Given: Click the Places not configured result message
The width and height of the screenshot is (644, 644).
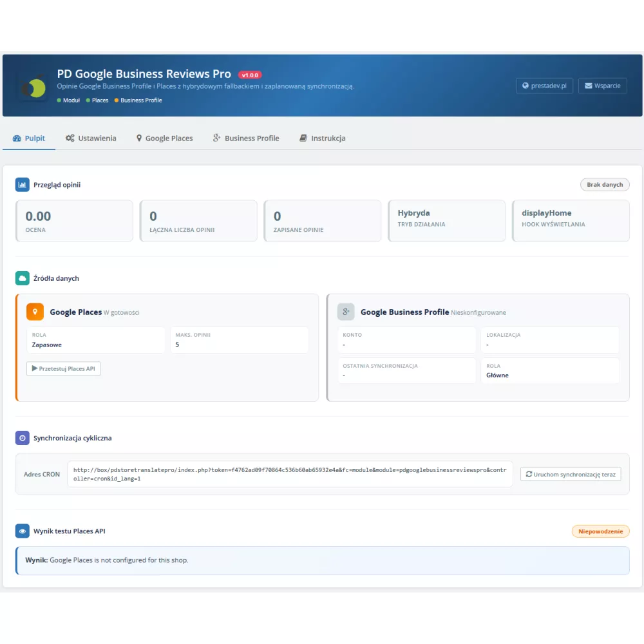Looking at the screenshot, I should [x=323, y=560].
